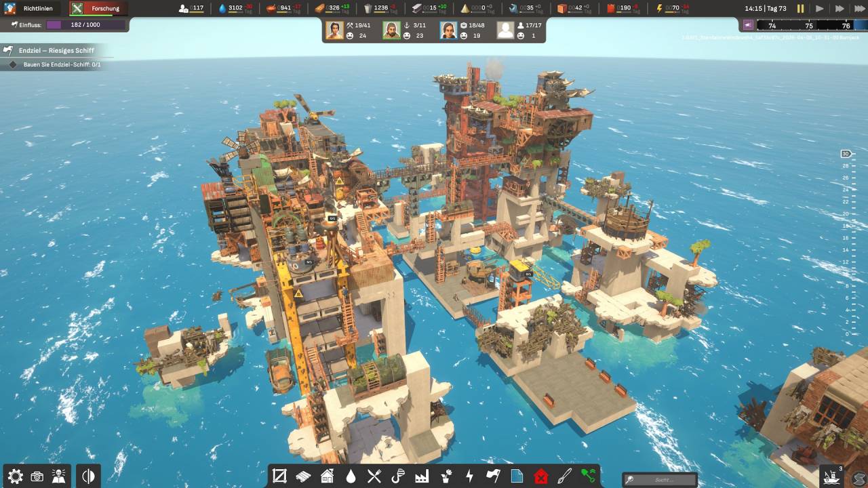Click the population counter showing 117

[191, 8]
